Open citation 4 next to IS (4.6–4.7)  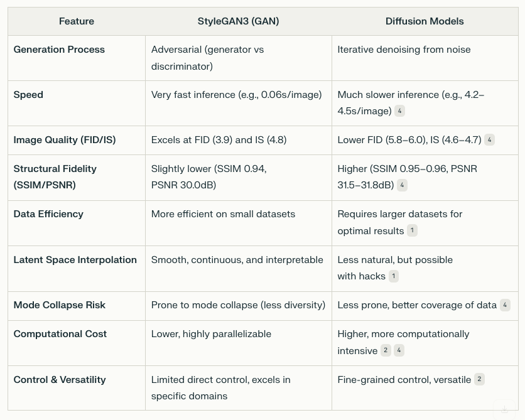489,139
